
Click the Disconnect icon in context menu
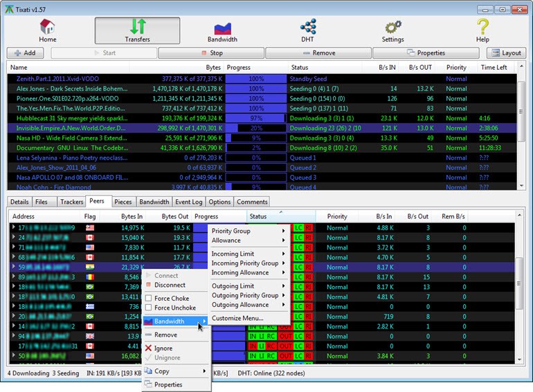(148, 285)
